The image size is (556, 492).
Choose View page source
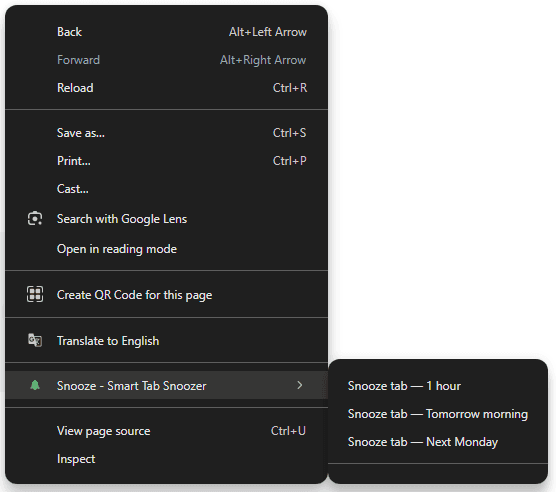[x=166, y=431]
